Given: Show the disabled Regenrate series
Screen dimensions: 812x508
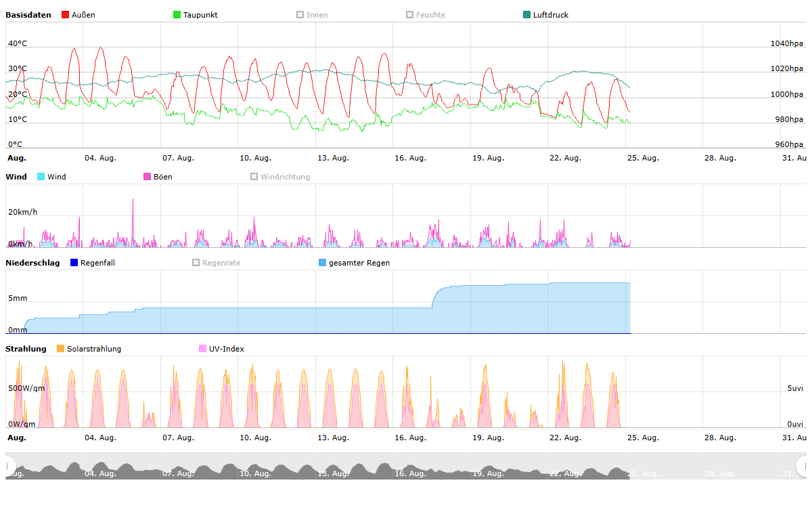Looking at the screenshot, I should pyautogui.click(x=216, y=263).
